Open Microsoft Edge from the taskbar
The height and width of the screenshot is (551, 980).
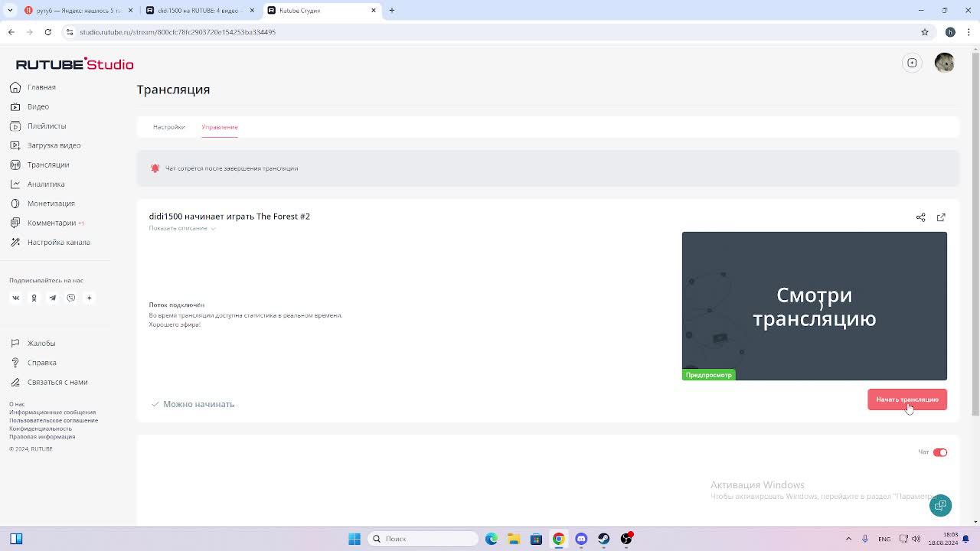[492, 539]
